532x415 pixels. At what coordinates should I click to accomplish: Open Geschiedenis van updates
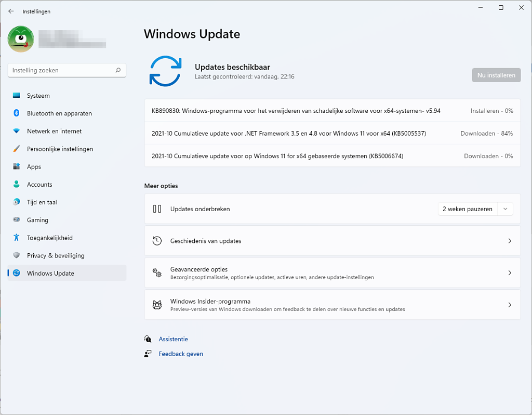pyautogui.click(x=332, y=241)
